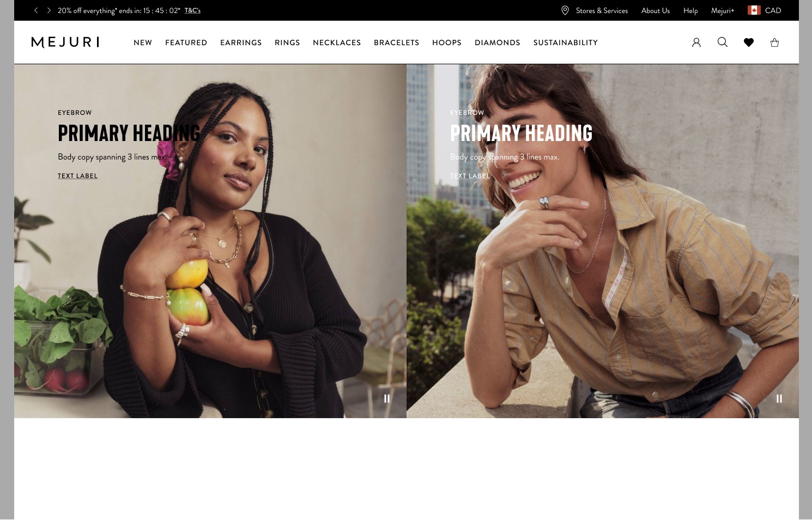
Task: Click the search magnifier icon
Action: [723, 42]
